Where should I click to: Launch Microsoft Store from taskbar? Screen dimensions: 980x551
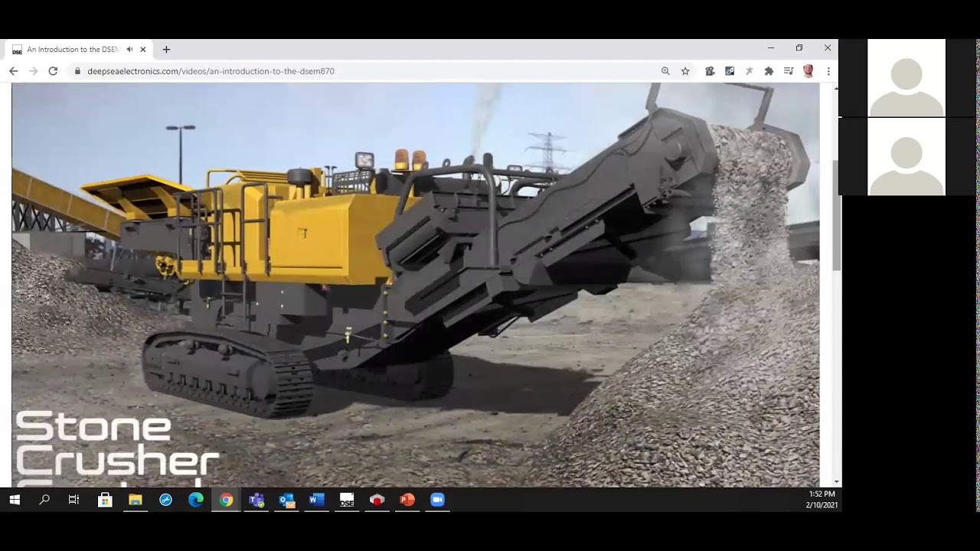(106, 500)
